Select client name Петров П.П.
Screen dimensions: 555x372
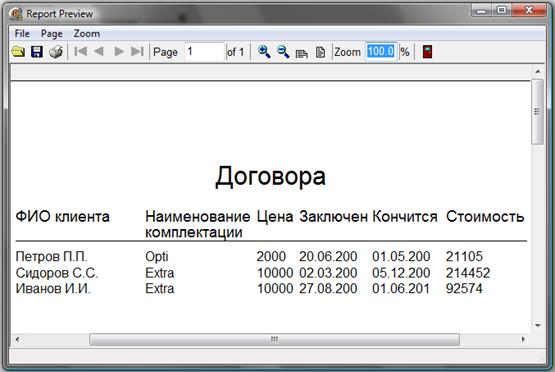pyautogui.click(x=51, y=257)
